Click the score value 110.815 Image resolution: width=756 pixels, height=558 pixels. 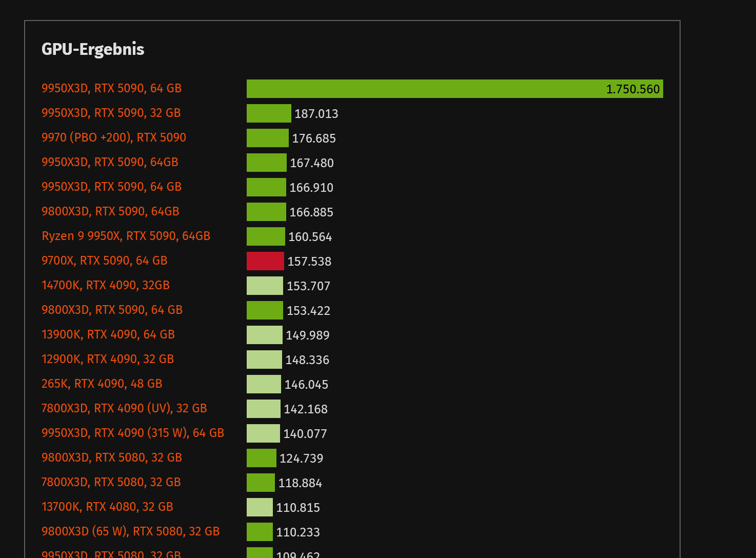click(298, 508)
